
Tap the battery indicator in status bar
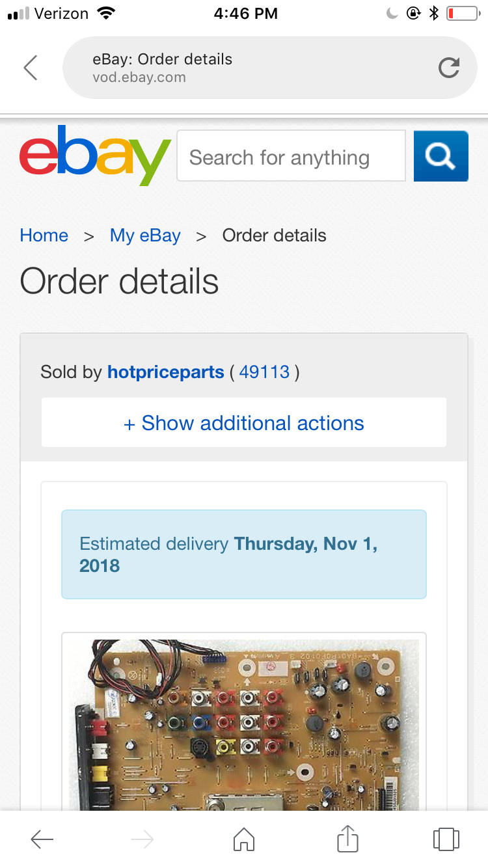pyautogui.click(x=461, y=14)
